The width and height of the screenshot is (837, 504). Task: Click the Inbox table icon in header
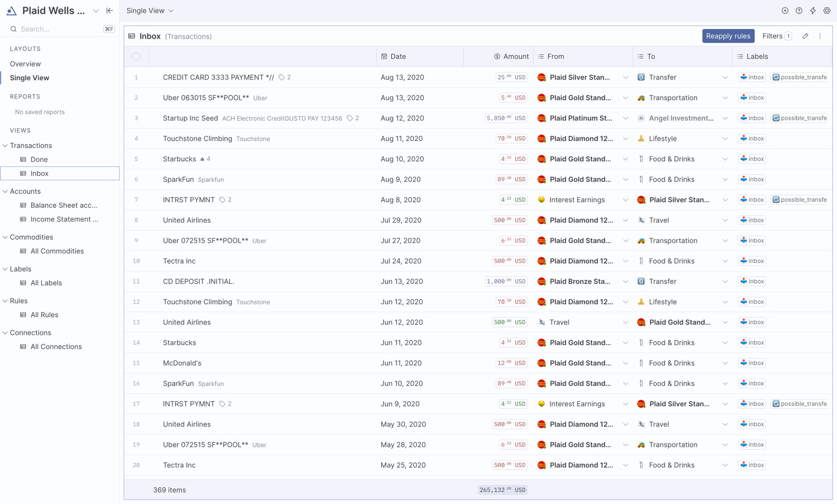pyautogui.click(x=132, y=36)
